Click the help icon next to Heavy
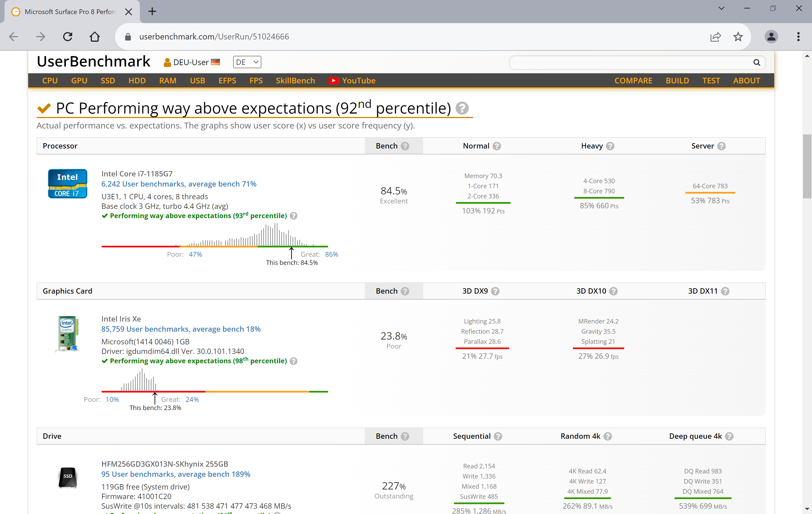 pos(610,146)
